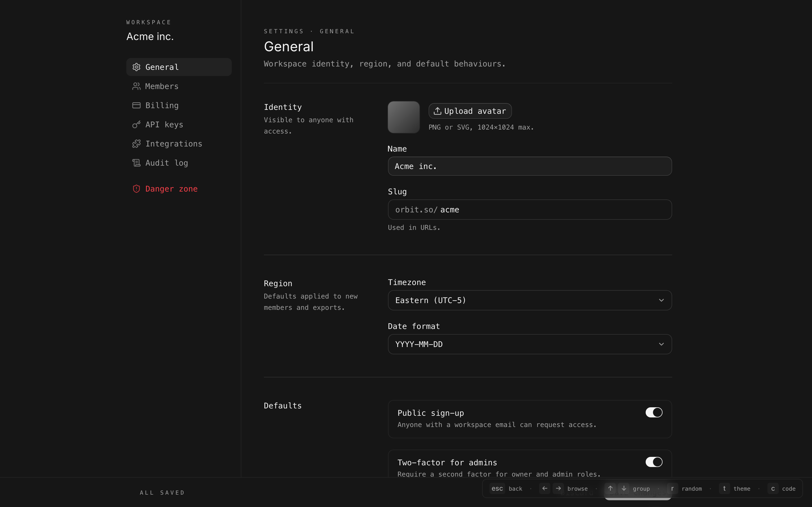Click the Audit log scroll icon
Screen dimensions: 812x507
(x=136, y=163)
